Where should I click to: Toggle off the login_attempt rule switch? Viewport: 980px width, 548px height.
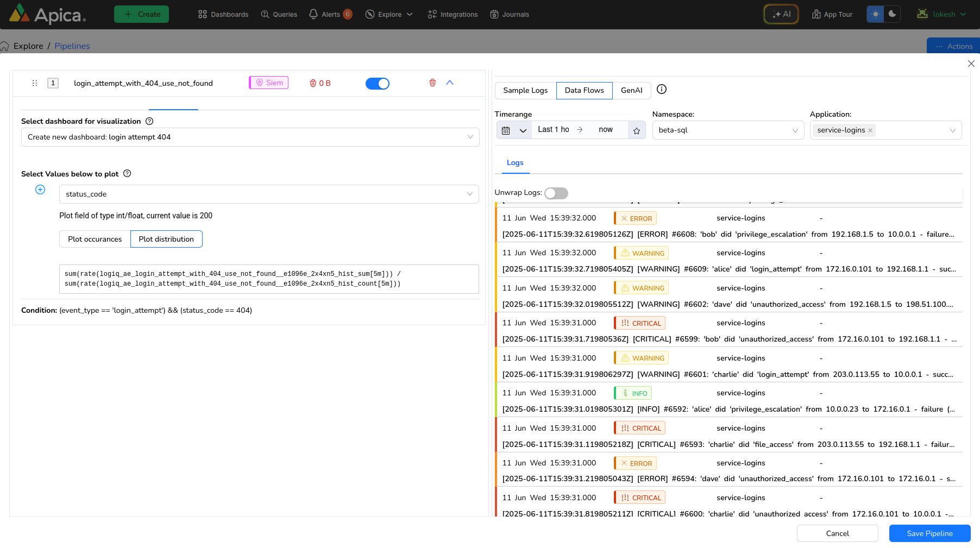(378, 84)
